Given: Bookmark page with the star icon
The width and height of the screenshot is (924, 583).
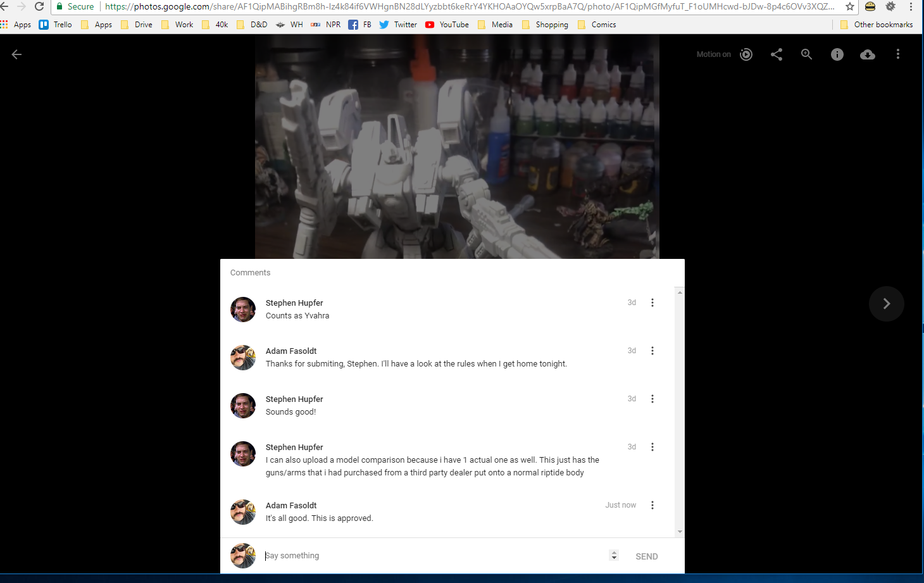Looking at the screenshot, I should (x=850, y=6).
